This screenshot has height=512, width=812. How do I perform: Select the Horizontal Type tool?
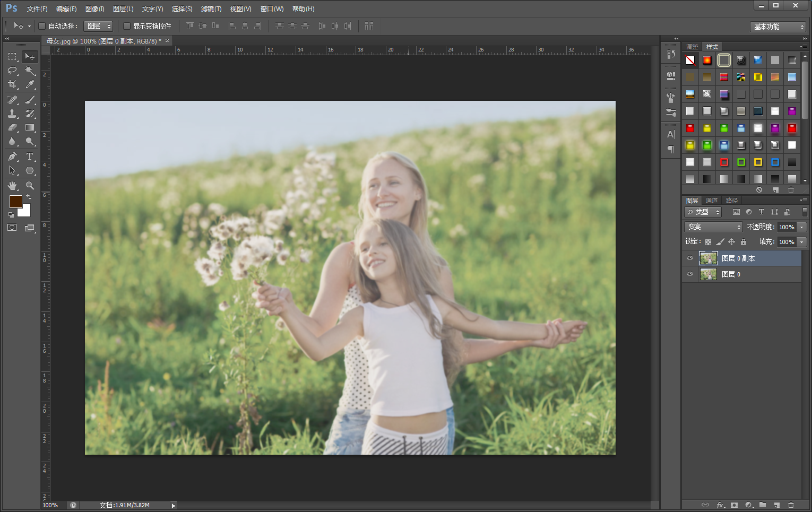point(30,157)
